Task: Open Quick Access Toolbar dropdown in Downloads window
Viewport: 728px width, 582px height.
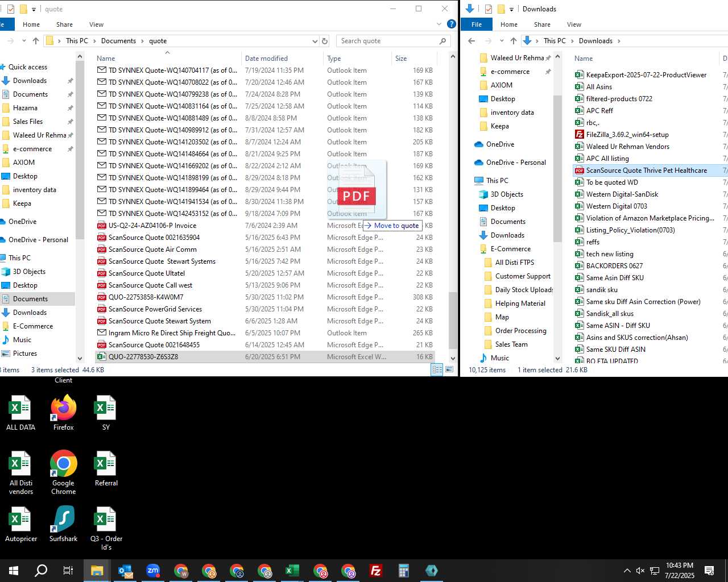Action: (x=511, y=9)
